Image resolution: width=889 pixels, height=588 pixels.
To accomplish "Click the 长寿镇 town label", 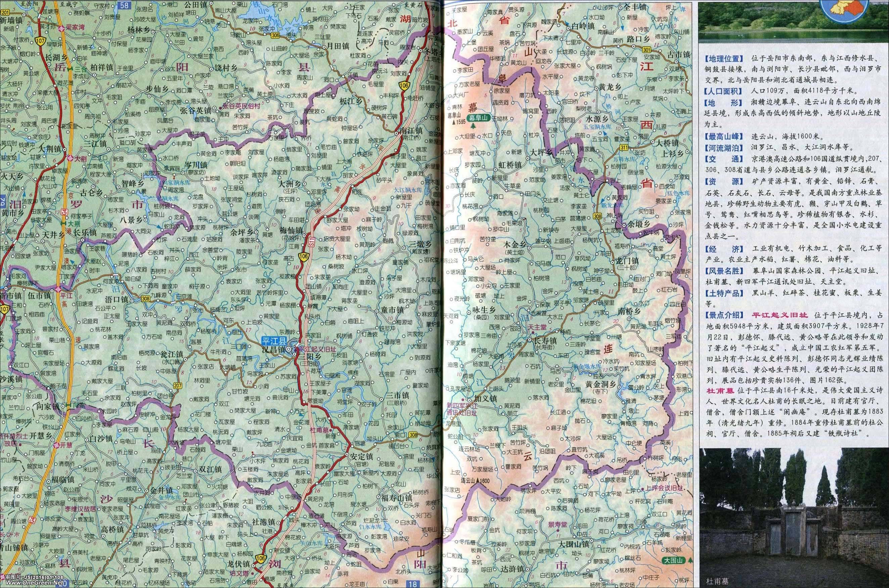I will [545, 341].
